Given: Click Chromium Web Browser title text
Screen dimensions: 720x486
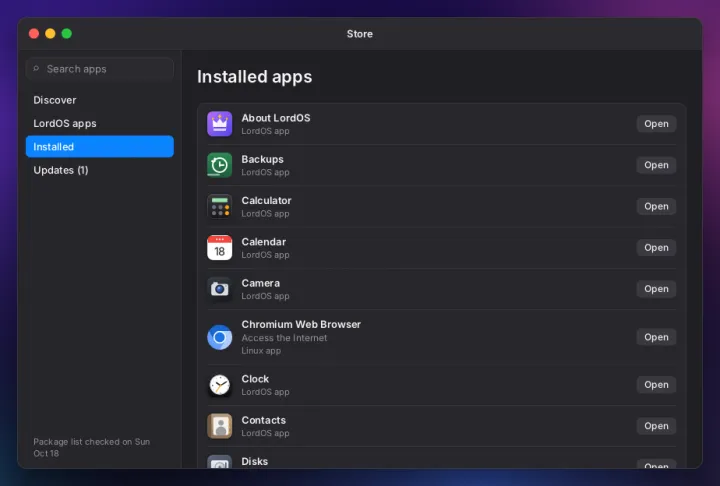Looking at the screenshot, I should point(301,324).
